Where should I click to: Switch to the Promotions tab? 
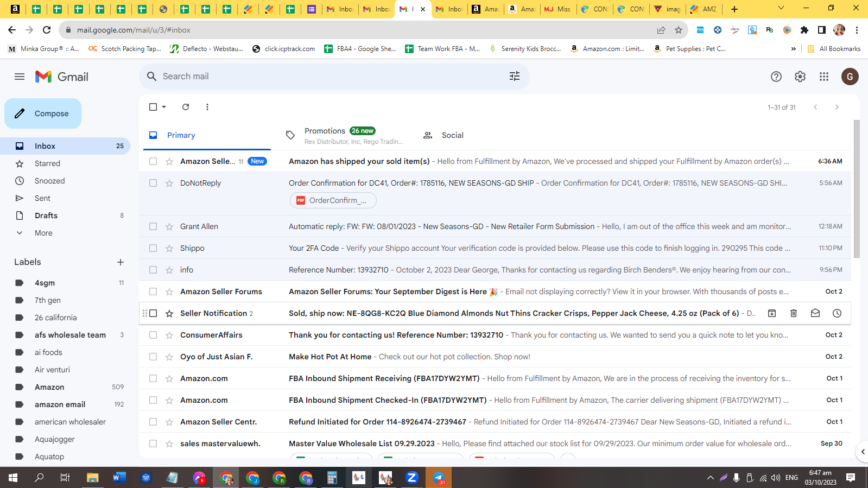point(345,135)
